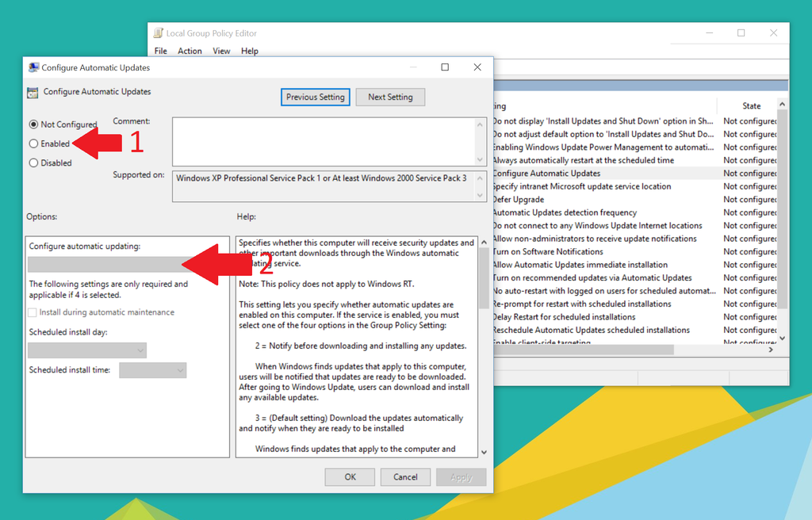The image size is (812, 520).
Task: Check Install during automatic maintenance
Action: (33, 313)
